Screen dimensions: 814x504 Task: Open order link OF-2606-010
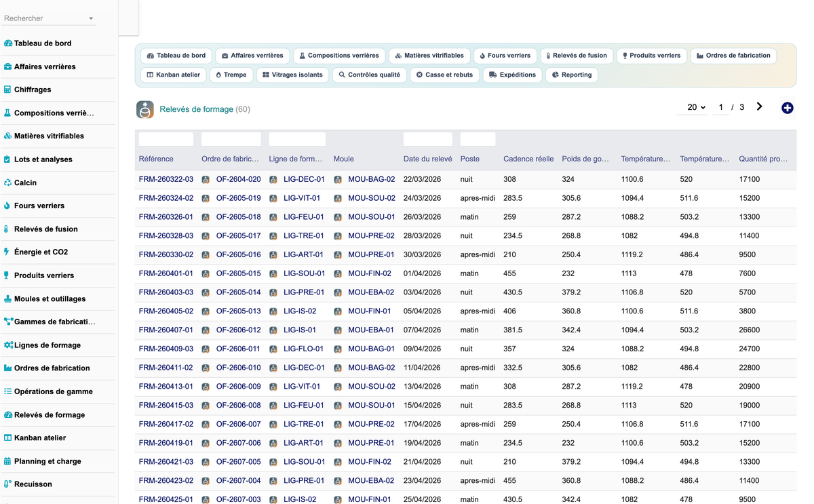pyautogui.click(x=238, y=368)
